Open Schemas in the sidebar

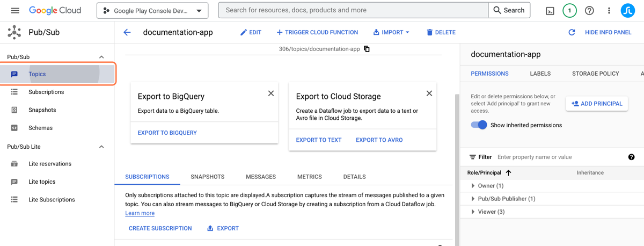(57, 128)
